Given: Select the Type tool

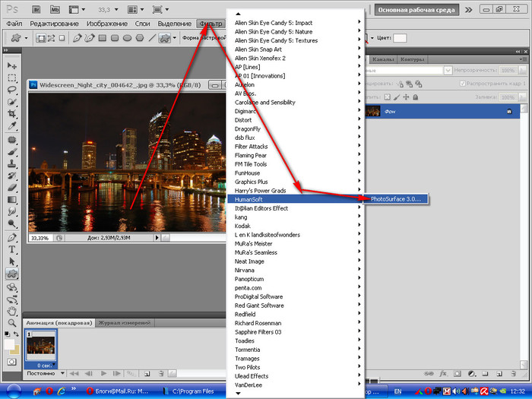Looking at the screenshot, I should pyautogui.click(x=12, y=249).
